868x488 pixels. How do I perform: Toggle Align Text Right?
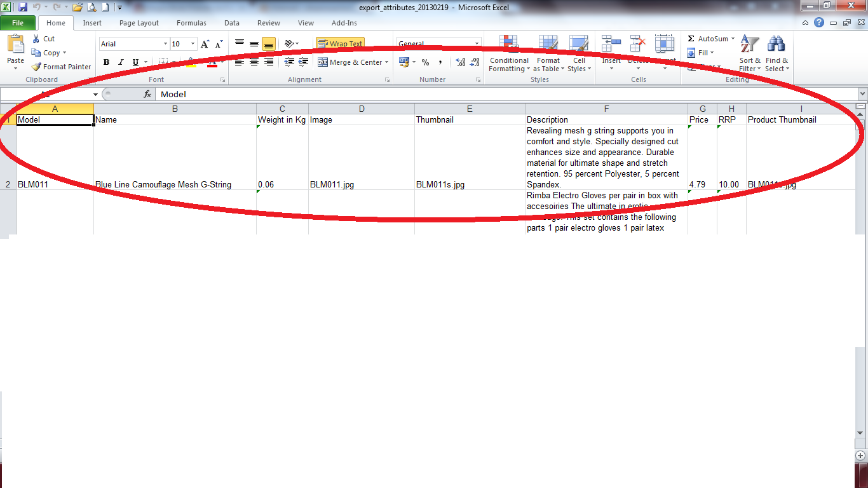click(x=269, y=62)
